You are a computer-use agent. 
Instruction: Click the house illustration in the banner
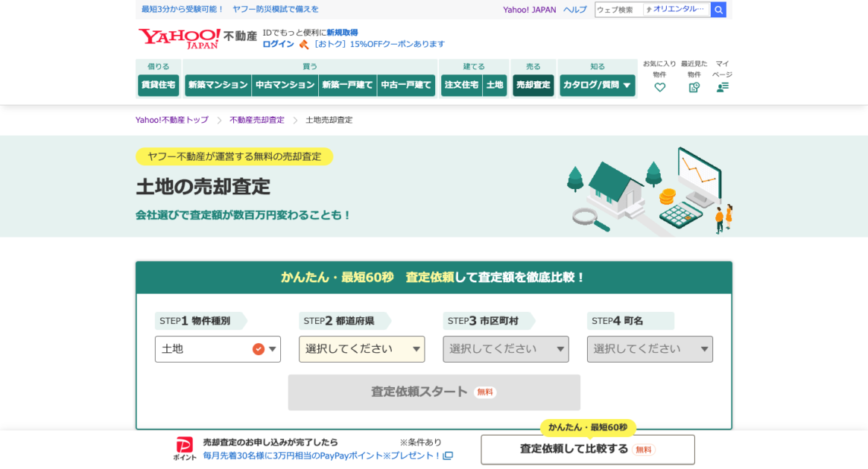pos(615,191)
